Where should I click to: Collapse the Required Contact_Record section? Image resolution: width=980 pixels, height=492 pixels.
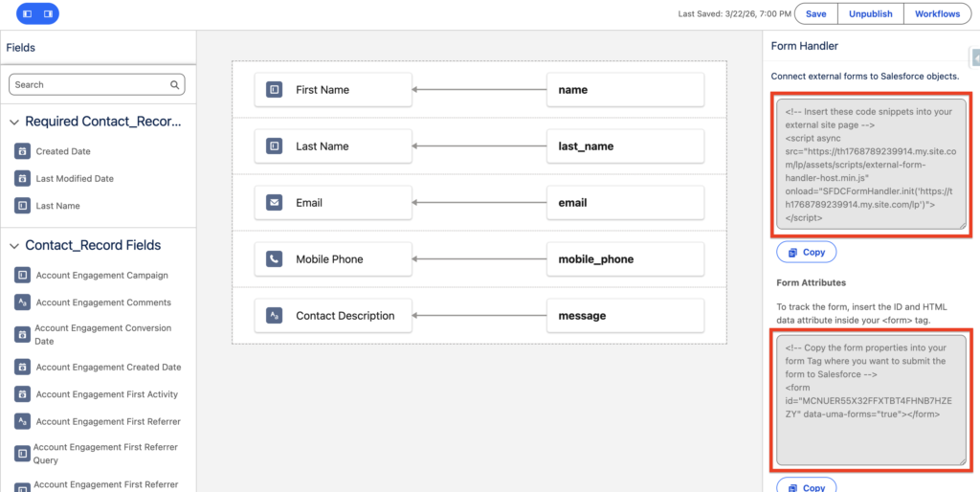(14, 123)
